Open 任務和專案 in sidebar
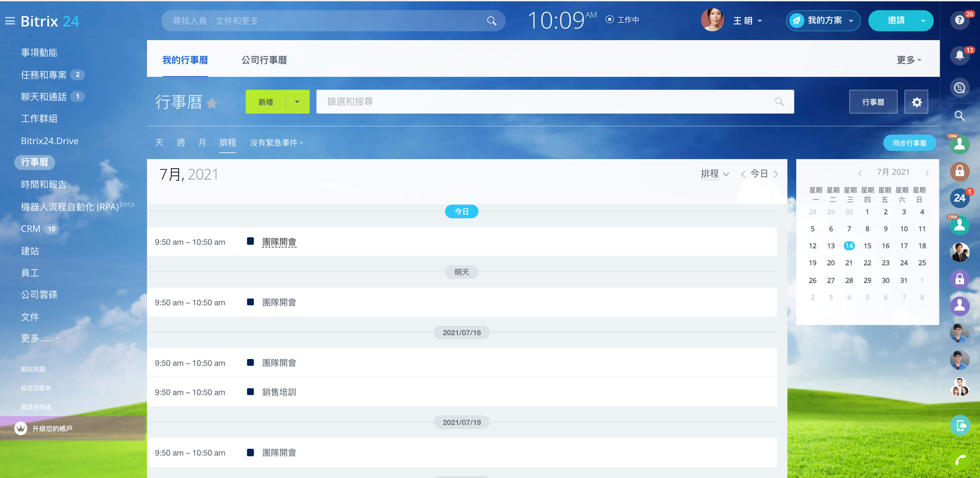This screenshot has width=980, height=478. [x=43, y=75]
